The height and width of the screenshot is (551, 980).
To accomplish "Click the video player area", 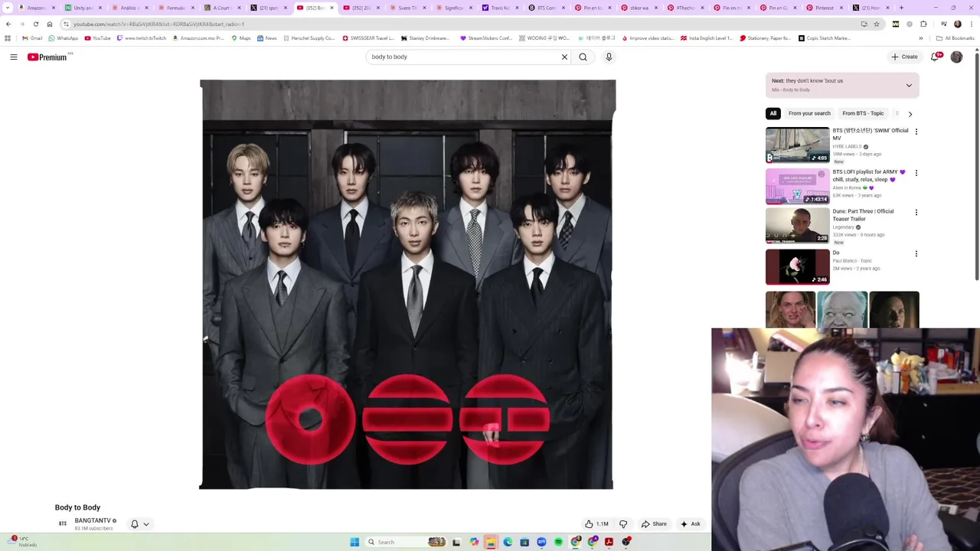I will click(407, 284).
